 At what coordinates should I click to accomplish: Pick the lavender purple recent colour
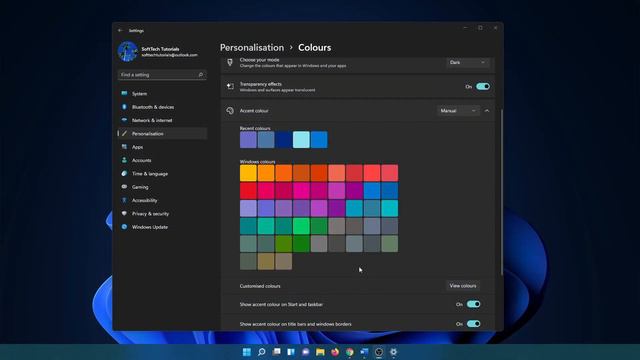[248, 140]
